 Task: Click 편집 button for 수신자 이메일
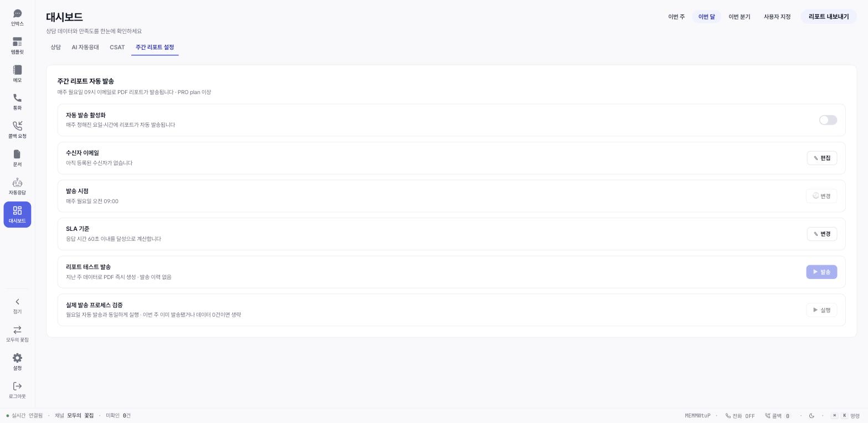(x=822, y=158)
